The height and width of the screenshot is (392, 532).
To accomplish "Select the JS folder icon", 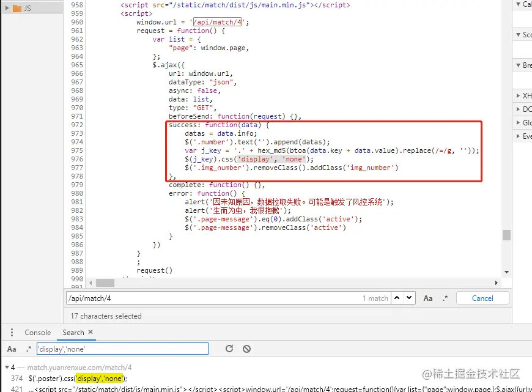I will (17, 8).
